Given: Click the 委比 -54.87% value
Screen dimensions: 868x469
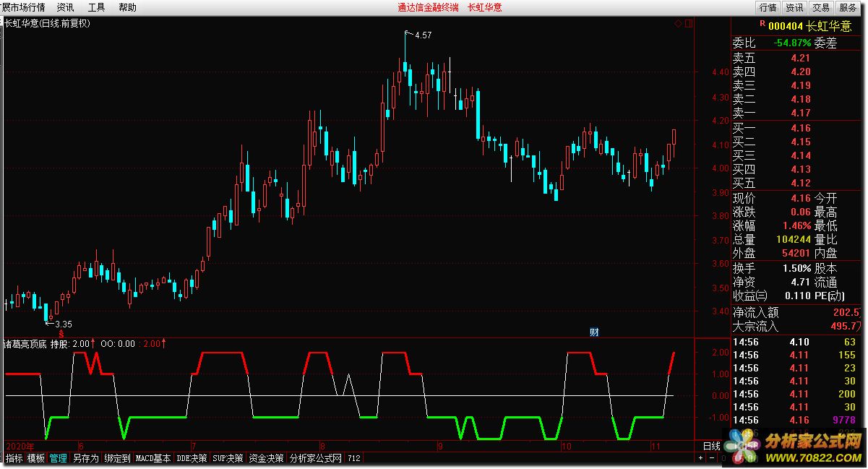Looking at the screenshot, I should pos(791,43).
